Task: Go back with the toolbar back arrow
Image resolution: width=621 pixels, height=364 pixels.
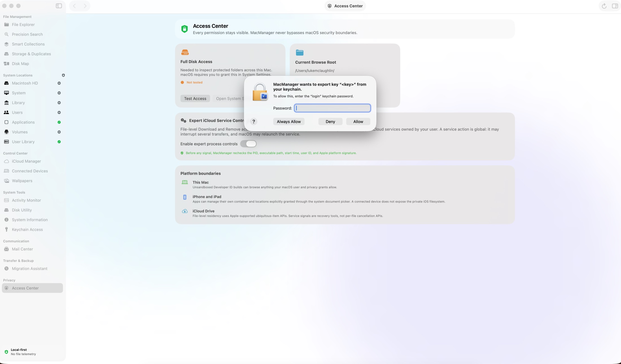Action: click(75, 6)
